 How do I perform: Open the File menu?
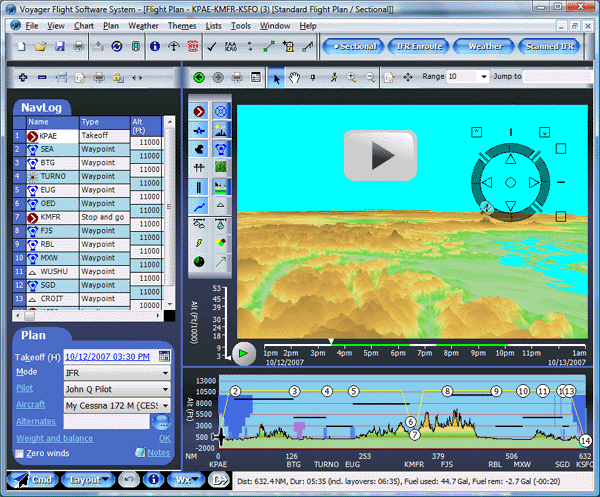click(x=32, y=26)
